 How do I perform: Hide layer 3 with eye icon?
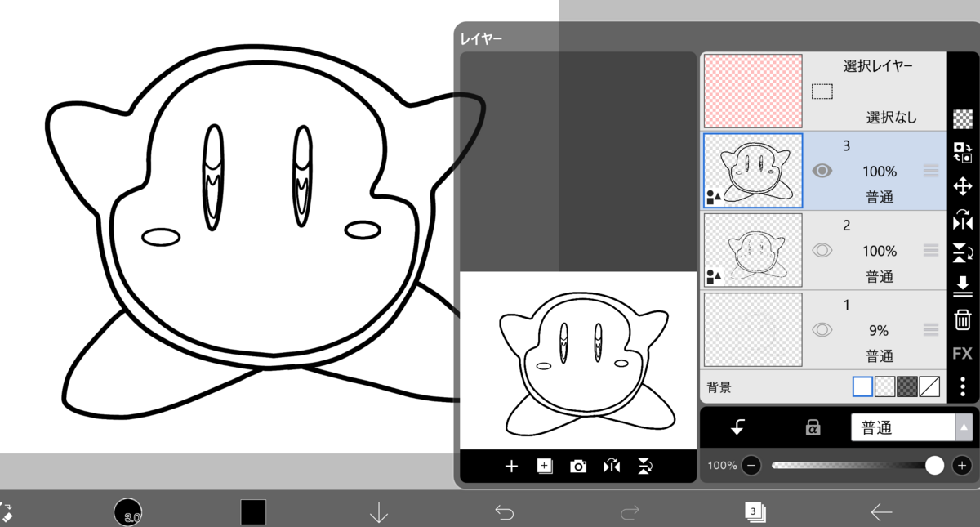point(822,171)
